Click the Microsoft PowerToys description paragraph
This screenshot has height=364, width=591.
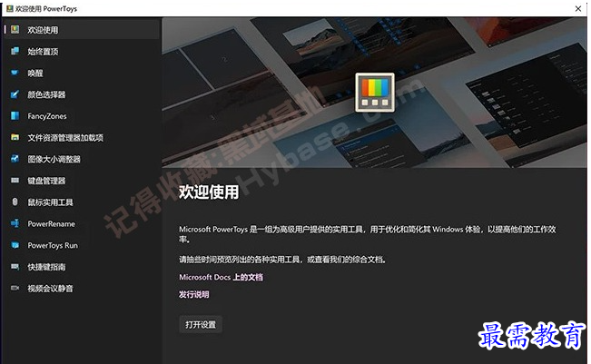pos(368,234)
